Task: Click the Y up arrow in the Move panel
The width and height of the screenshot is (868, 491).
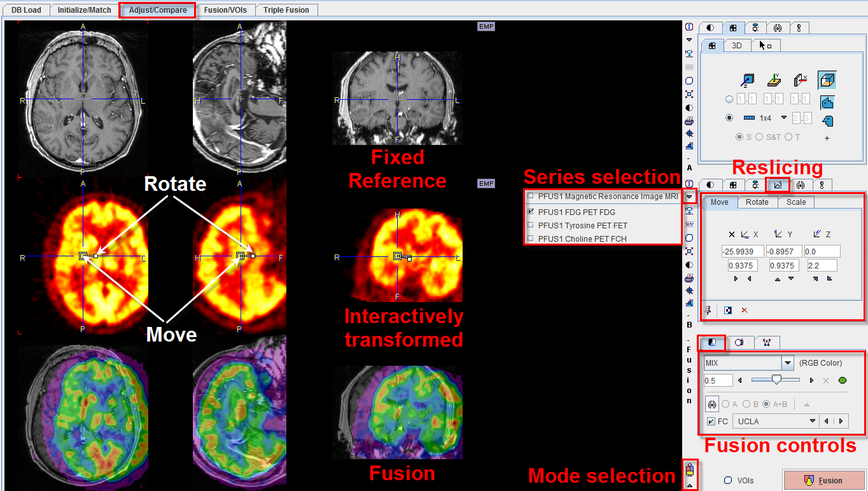Action: 777,279
